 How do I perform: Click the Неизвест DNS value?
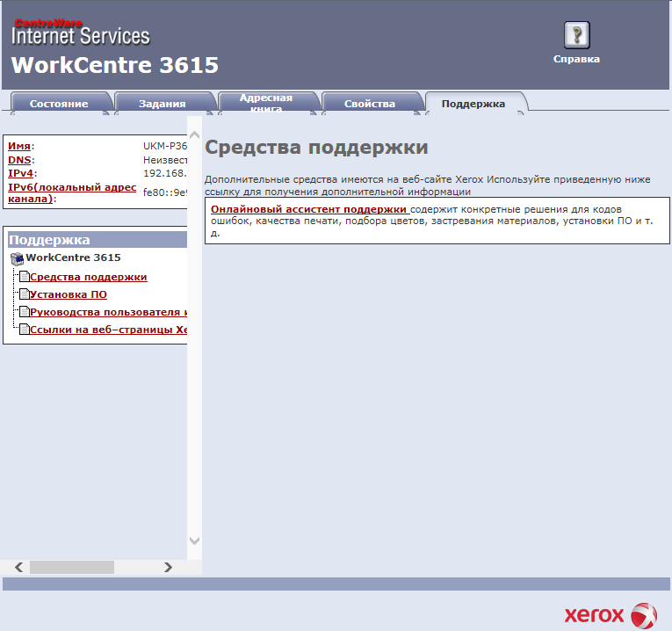pyautogui.click(x=165, y=160)
